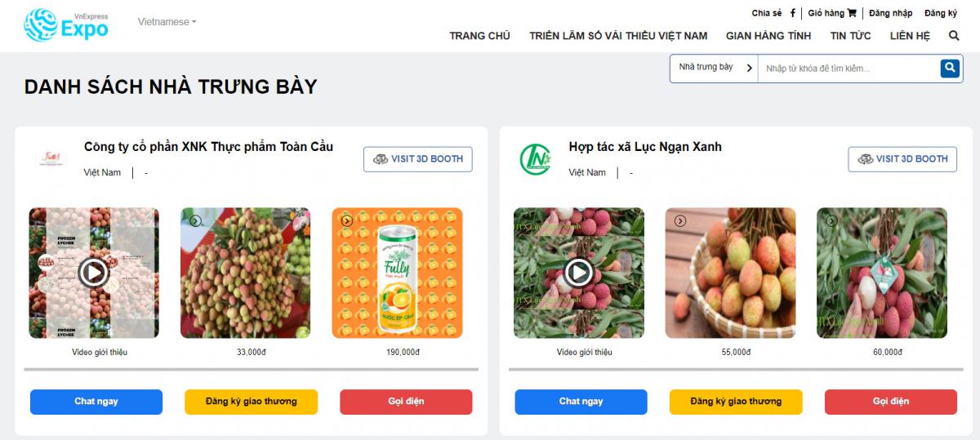This screenshot has width=980, height=440.
Task: Click the keyword search input field
Action: click(x=848, y=69)
